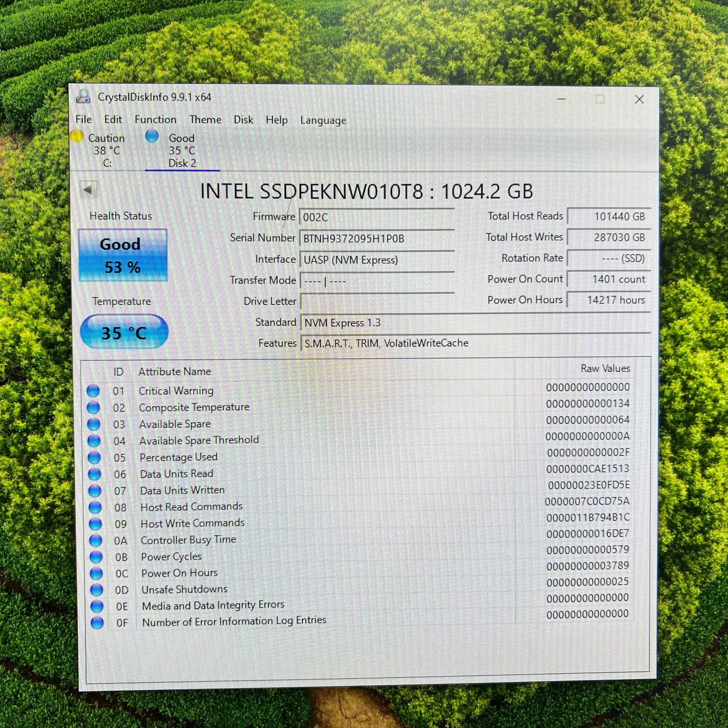The width and height of the screenshot is (728, 728).
Task: Open the Theme menu
Action: pyautogui.click(x=205, y=119)
